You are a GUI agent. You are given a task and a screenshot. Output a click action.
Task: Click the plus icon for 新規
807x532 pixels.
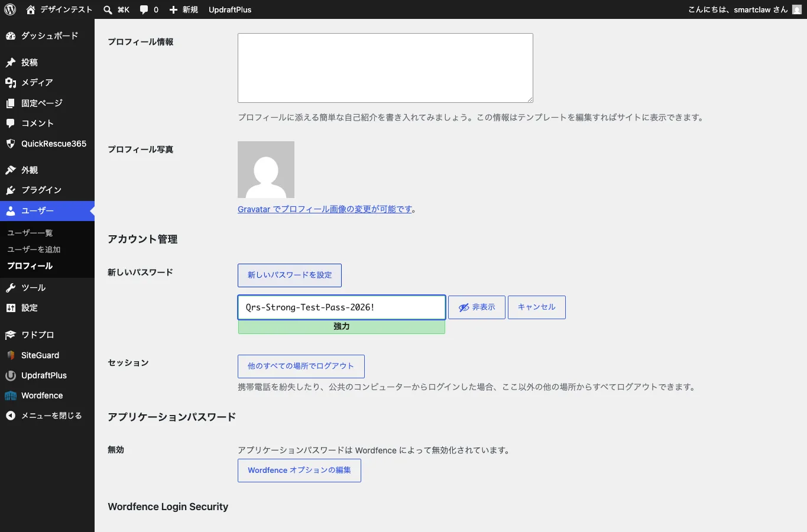(x=173, y=9)
